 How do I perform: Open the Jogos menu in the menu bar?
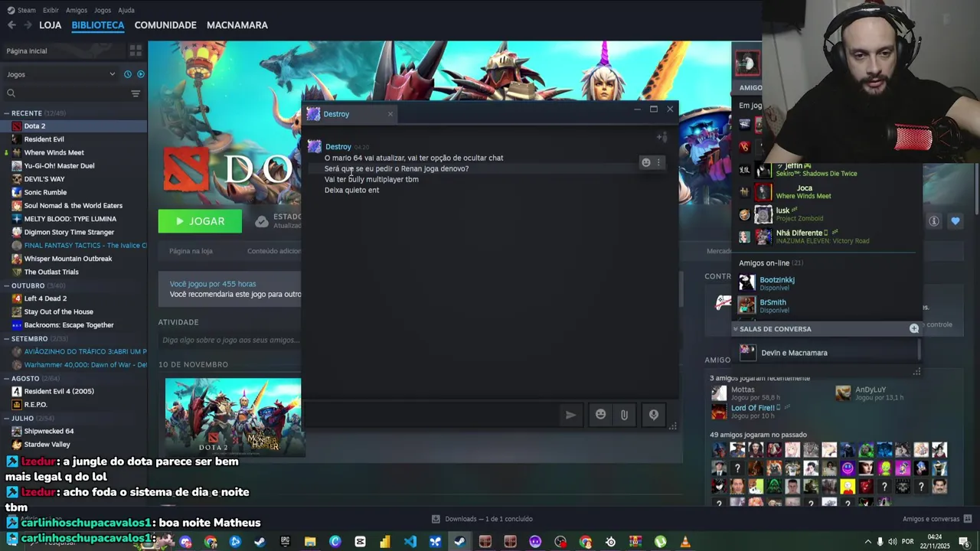pos(103,10)
